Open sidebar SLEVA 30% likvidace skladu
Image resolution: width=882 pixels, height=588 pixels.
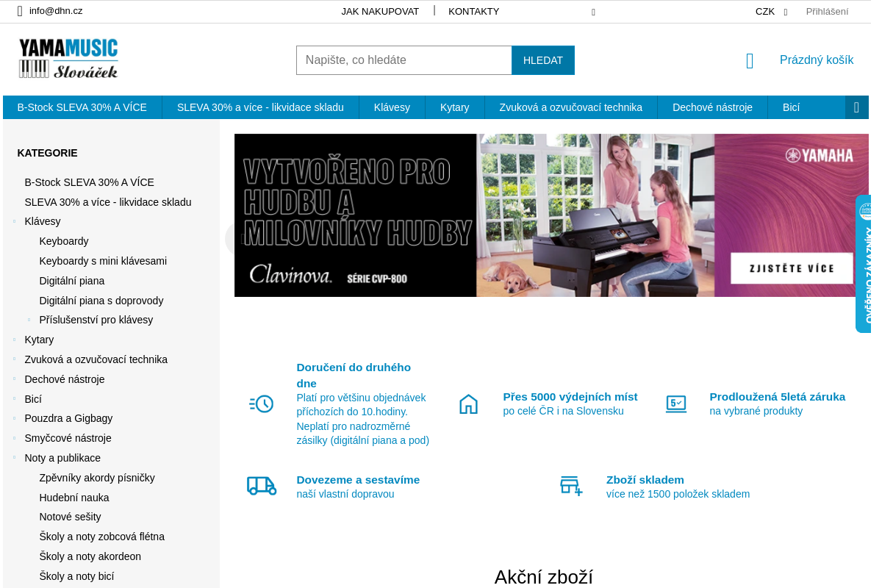[108, 202]
